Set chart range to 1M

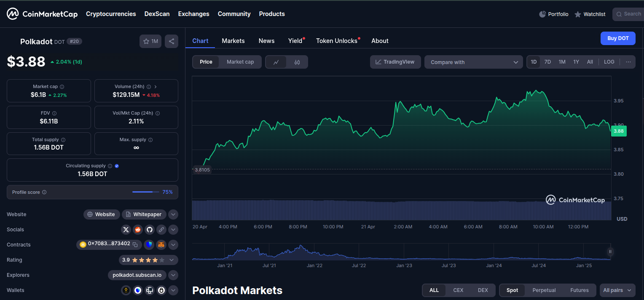click(562, 62)
